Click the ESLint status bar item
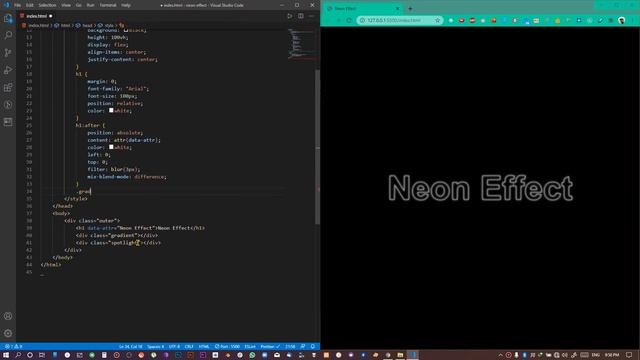This screenshot has width=640, height=360. (250, 347)
